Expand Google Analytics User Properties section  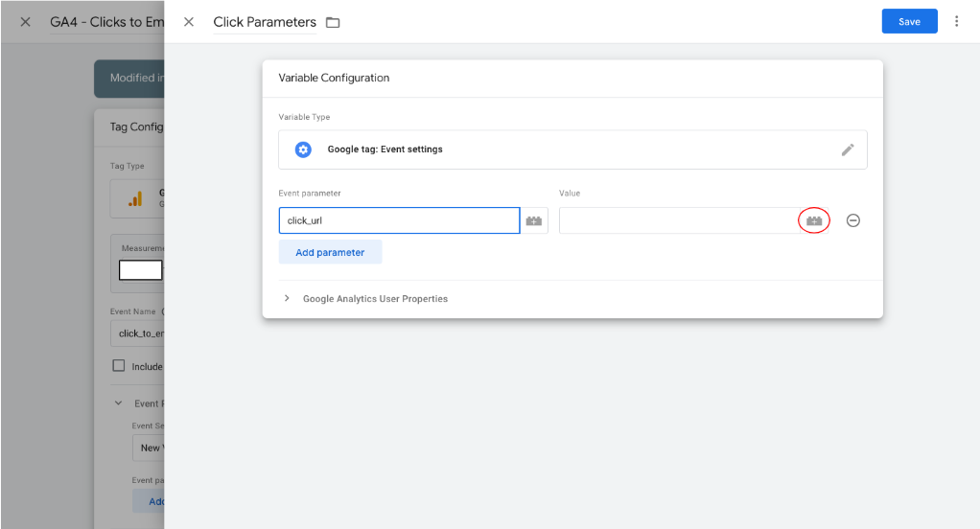[287, 299]
